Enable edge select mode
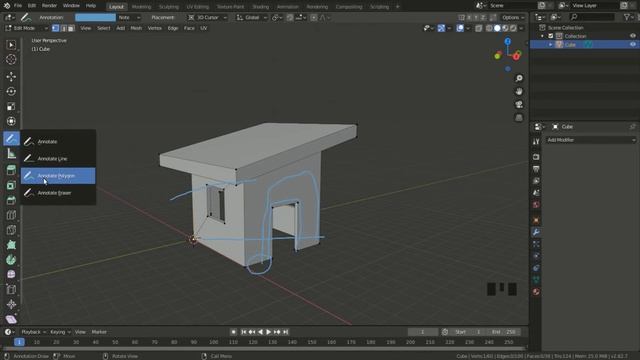 click(x=63, y=28)
